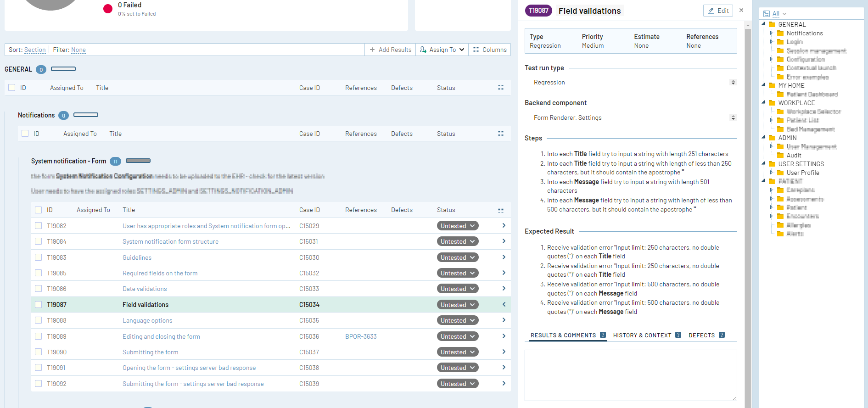The height and width of the screenshot is (408, 868).
Task: Select all checkbox in Notifications table header
Action: 25,134
